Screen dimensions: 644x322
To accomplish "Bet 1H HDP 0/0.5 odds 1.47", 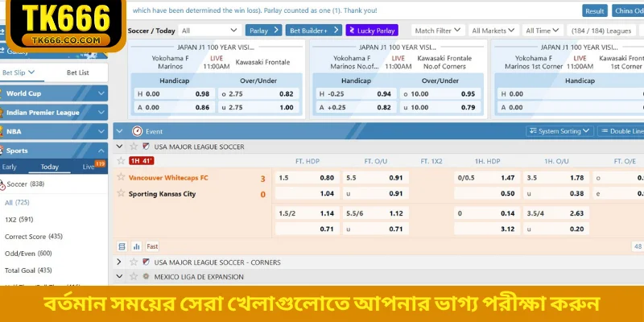I will (x=487, y=178).
